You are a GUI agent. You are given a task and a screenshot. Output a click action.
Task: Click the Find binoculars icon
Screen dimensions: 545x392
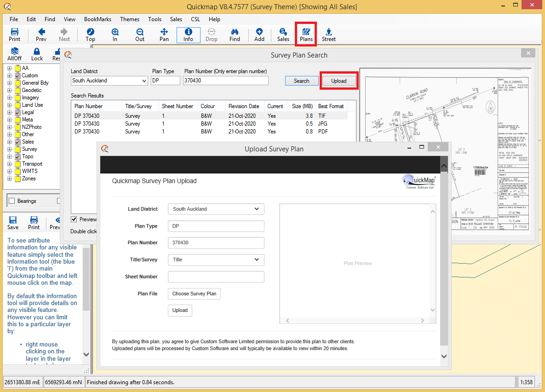click(x=235, y=35)
